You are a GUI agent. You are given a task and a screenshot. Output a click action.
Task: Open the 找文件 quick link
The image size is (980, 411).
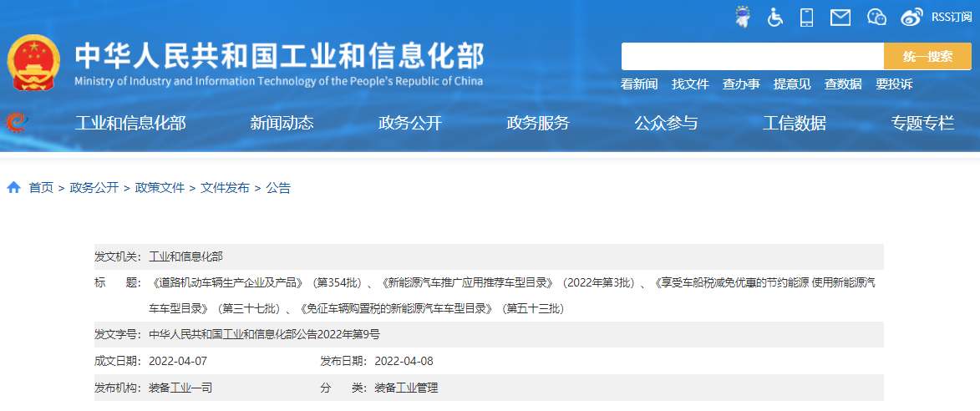[x=690, y=84]
